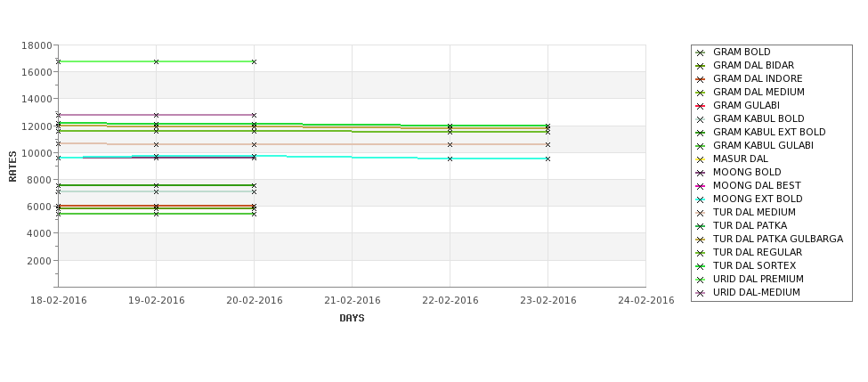Viewport: 868px width, 382px height.
Task: Click the 16800 data point on 20-02-2016
Action: [254, 62]
